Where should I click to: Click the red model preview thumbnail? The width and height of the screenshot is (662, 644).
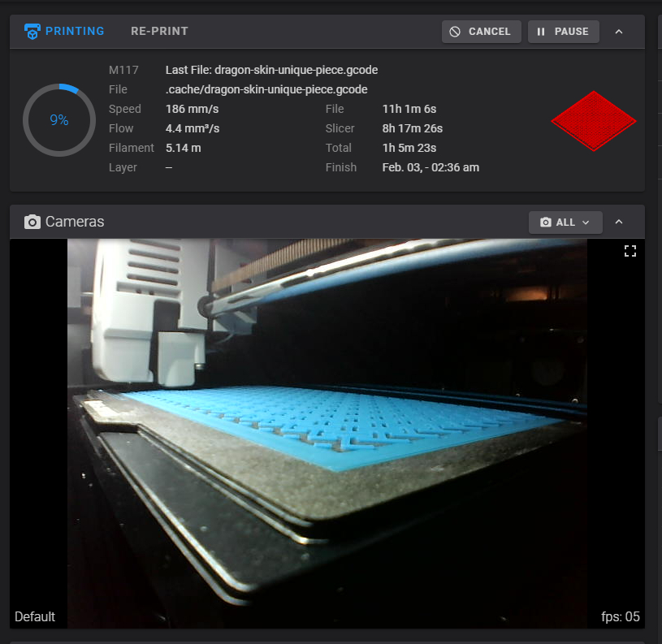coord(593,121)
